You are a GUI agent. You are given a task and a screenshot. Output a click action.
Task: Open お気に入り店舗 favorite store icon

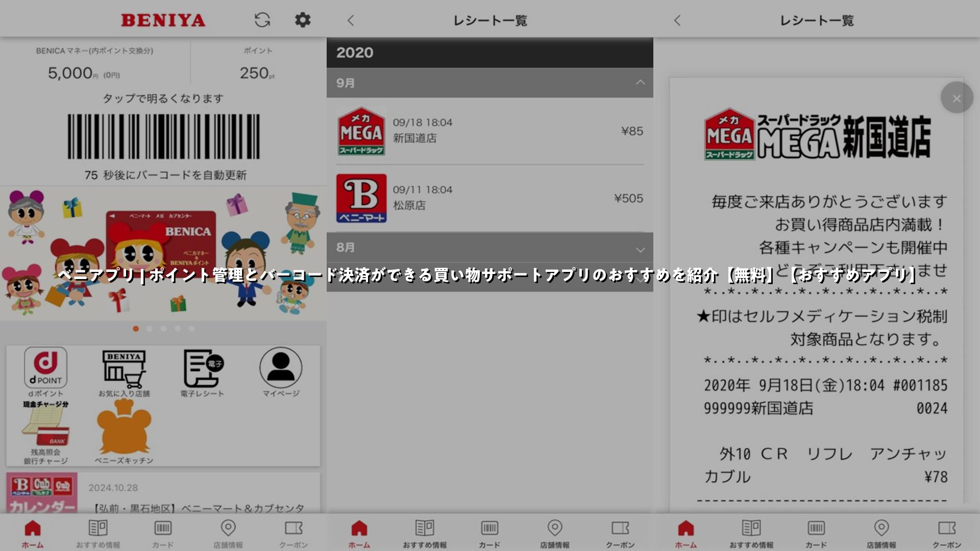[x=124, y=373]
